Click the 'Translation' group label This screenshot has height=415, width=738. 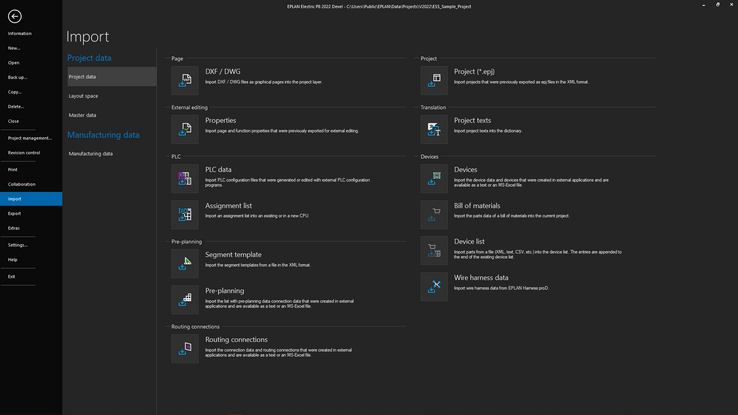pos(433,107)
